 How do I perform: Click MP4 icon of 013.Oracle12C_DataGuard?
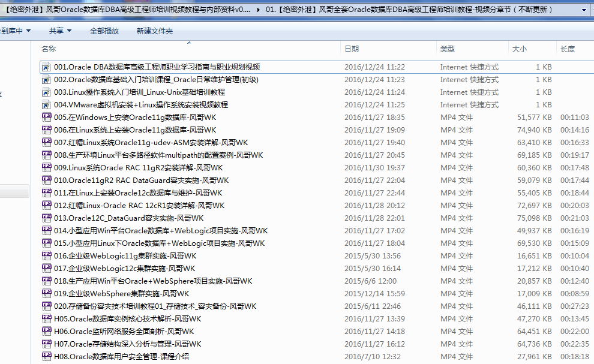(x=46, y=218)
